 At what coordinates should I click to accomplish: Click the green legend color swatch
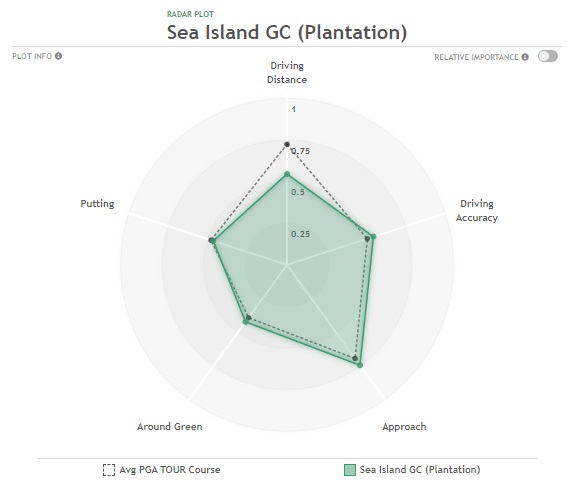pyautogui.click(x=350, y=470)
